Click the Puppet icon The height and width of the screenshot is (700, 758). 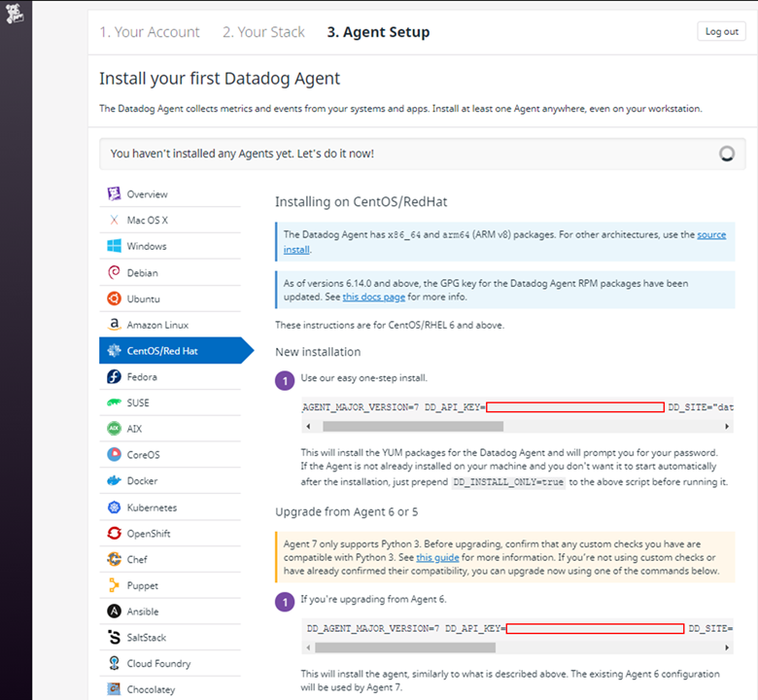tap(114, 585)
